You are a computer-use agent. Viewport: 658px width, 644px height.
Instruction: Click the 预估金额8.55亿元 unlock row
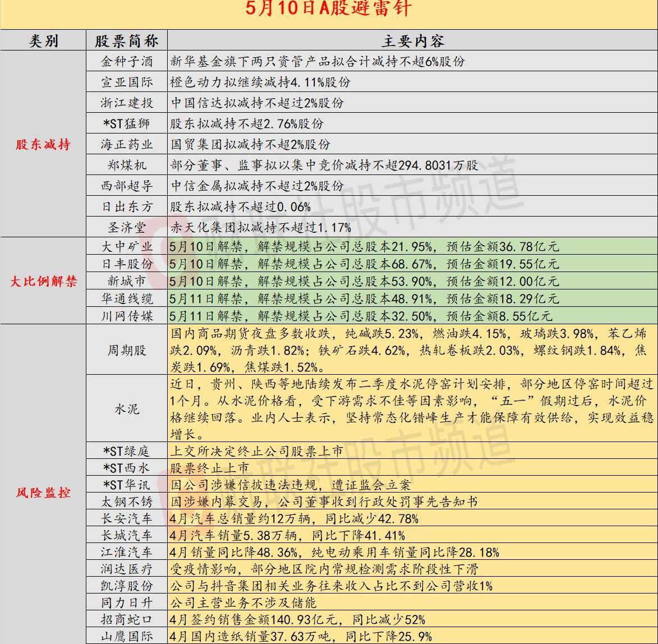point(412,315)
